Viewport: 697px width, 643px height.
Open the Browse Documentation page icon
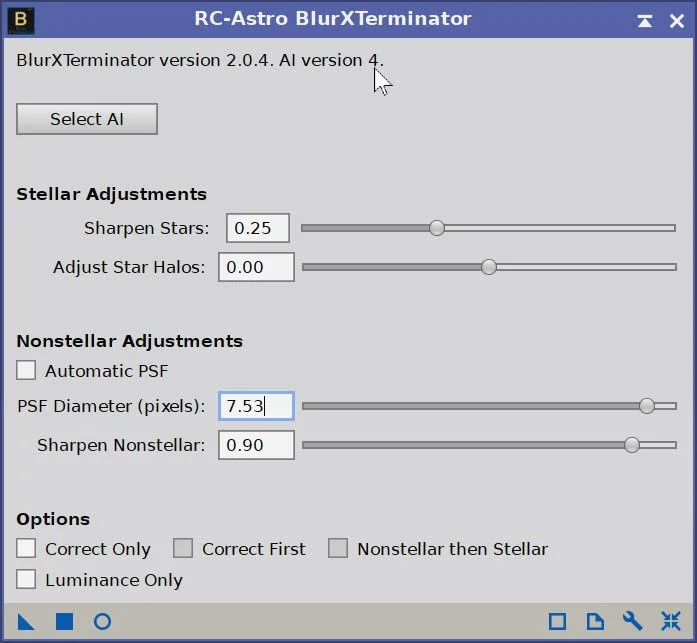595,621
